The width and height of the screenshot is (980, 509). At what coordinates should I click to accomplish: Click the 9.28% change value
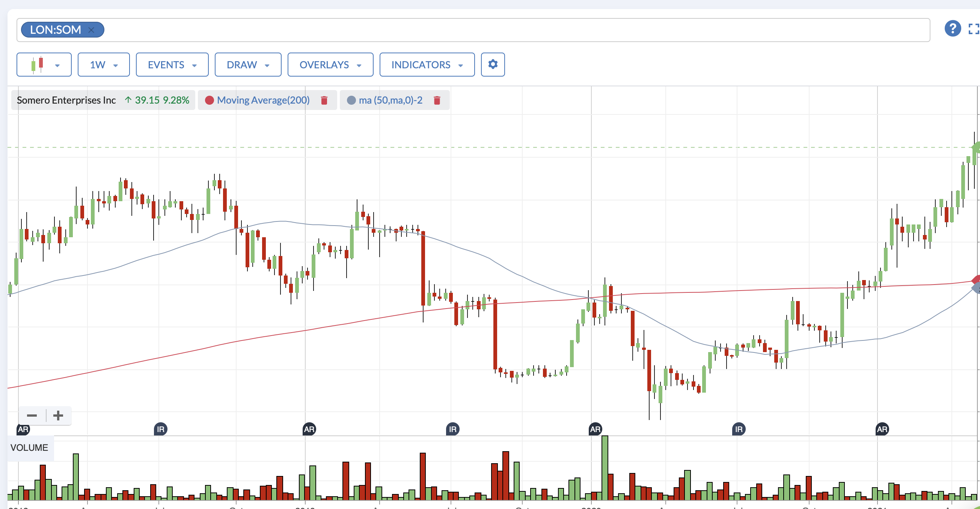176,100
